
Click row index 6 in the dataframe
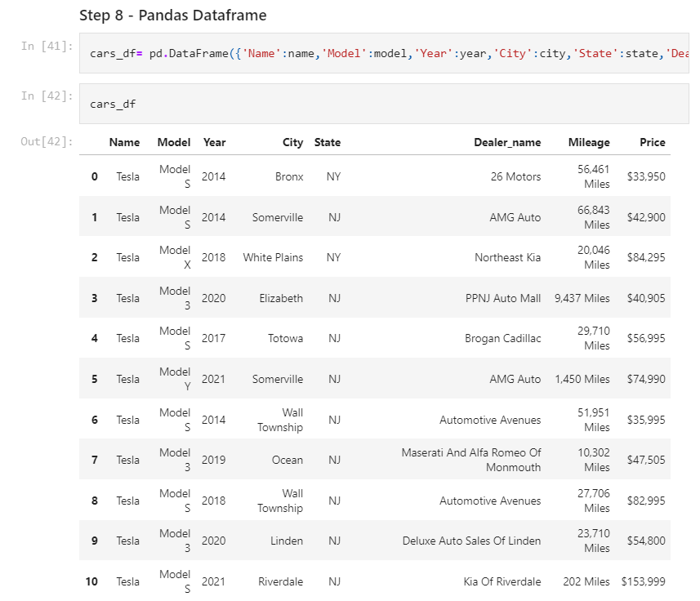click(x=95, y=420)
